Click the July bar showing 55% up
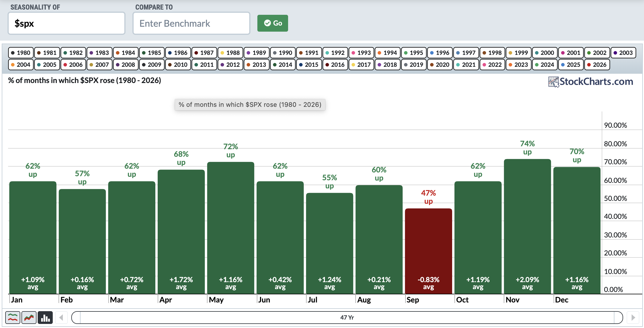 330,243
